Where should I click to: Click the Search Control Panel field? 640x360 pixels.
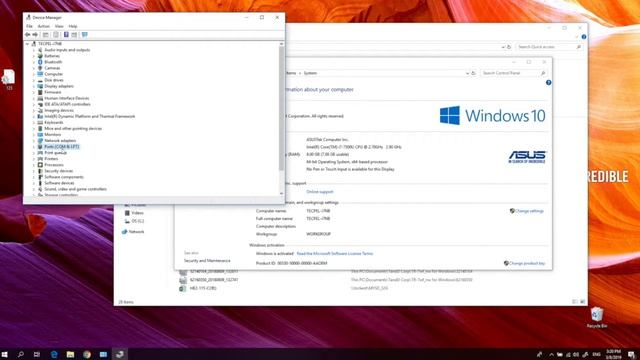tap(513, 73)
